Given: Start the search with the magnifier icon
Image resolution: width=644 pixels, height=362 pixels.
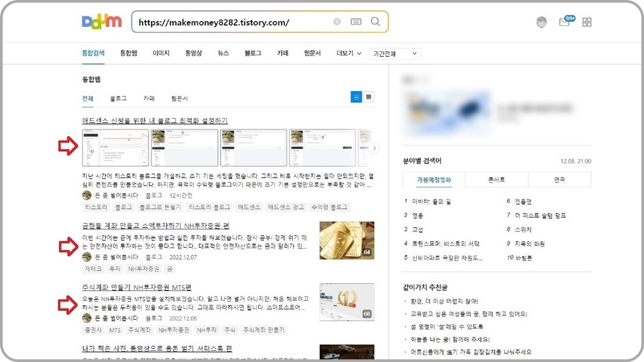Looking at the screenshot, I should click(375, 21).
